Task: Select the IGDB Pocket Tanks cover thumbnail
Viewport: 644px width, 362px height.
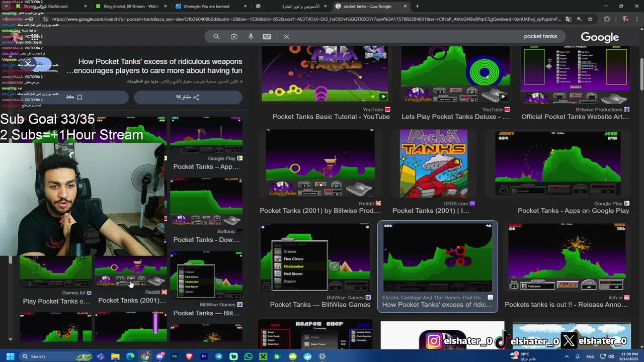Action: point(433,163)
